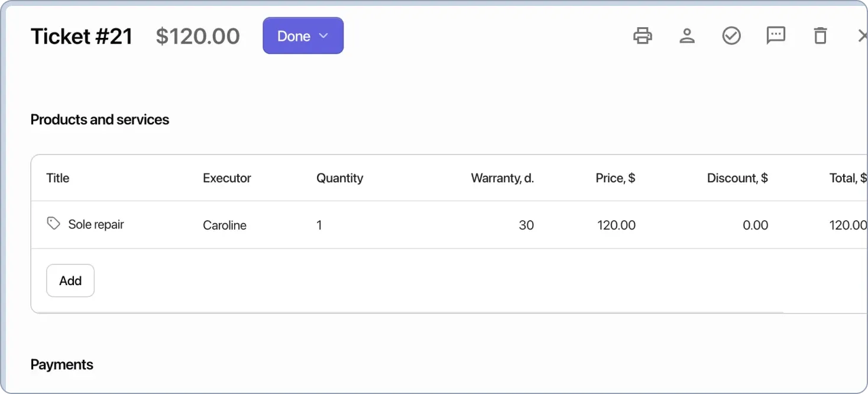Viewport: 868px width, 394px height.
Task: Click the Price column header
Action: (615, 177)
